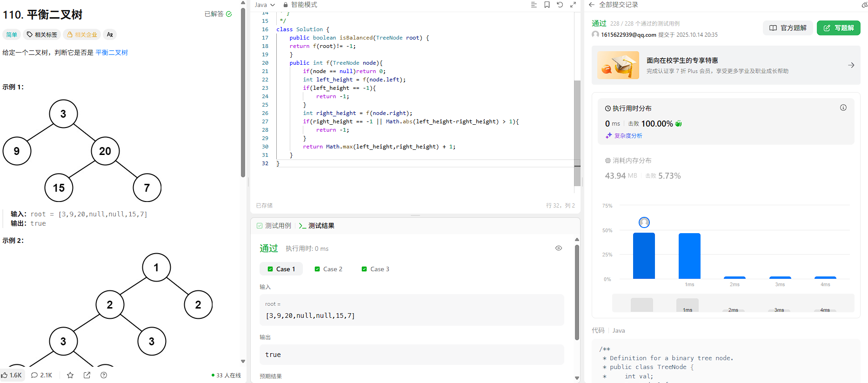The image size is (868, 383).
Task: Switch to the test cases tab
Action: pos(274,226)
